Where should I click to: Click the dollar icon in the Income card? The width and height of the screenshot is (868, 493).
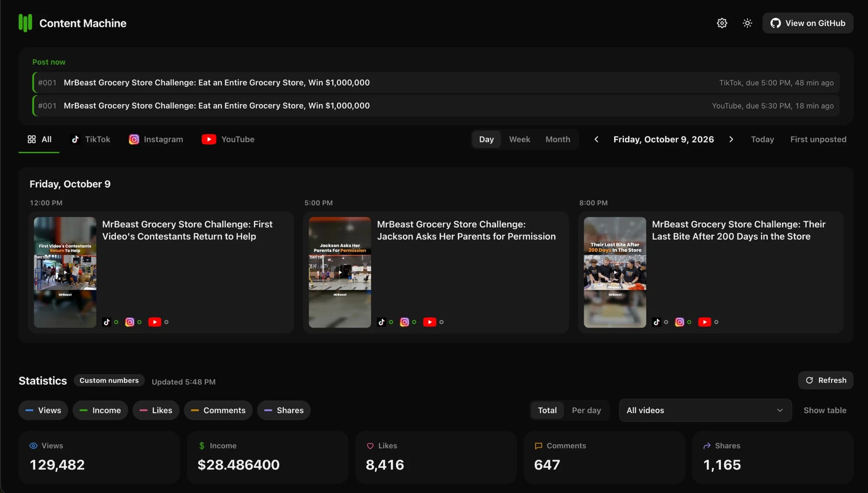click(x=202, y=446)
